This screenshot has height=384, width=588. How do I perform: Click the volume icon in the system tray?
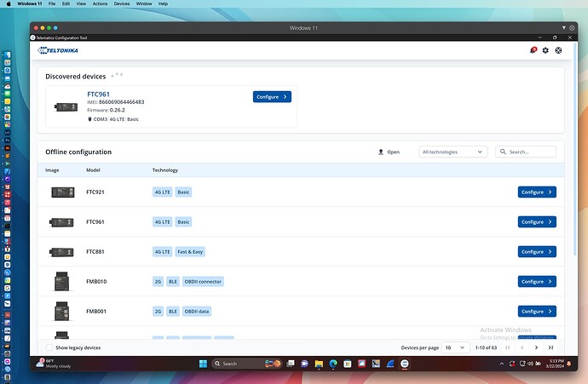pos(530,364)
